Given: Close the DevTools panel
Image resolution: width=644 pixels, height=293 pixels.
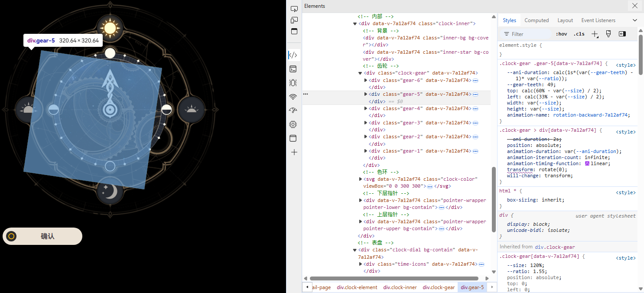Looking at the screenshot, I should coord(634,6).
